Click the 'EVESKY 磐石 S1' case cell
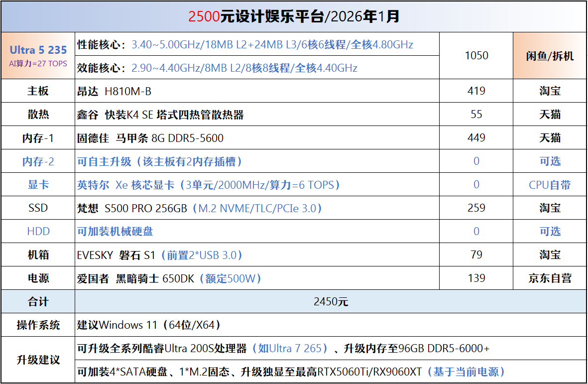588x384 pixels. [257, 255]
